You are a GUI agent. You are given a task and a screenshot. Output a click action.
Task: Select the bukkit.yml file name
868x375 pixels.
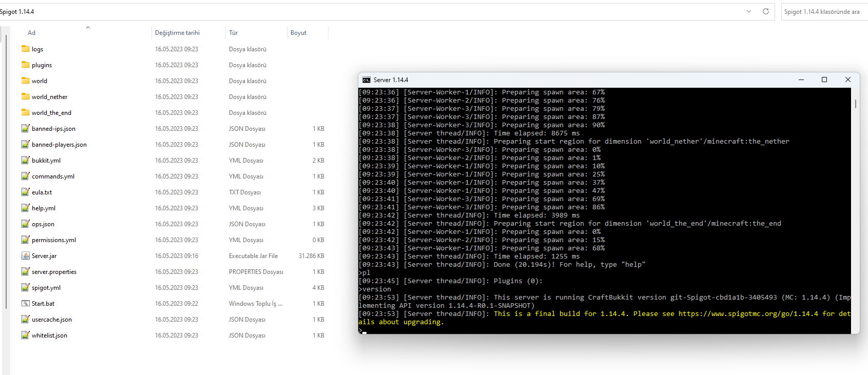pos(46,161)
